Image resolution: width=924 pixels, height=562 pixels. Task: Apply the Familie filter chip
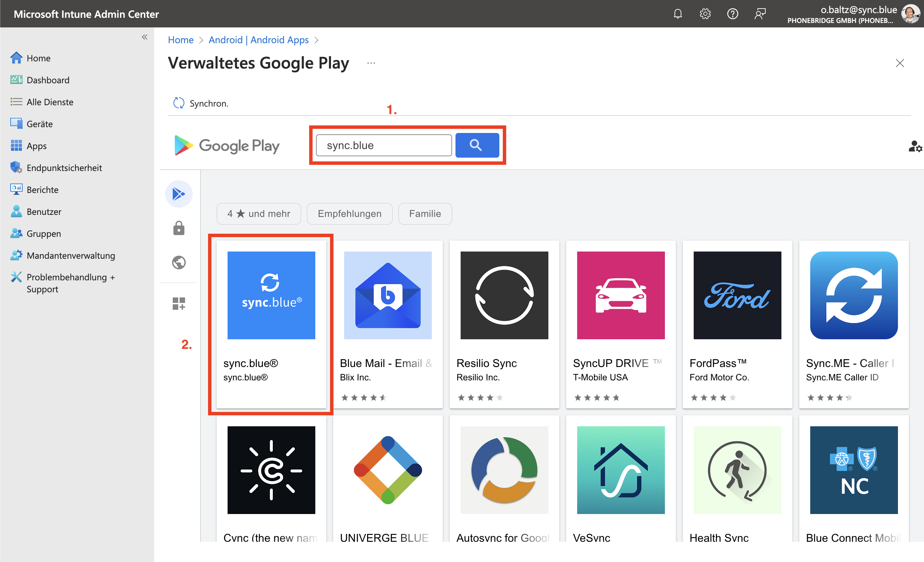coord(425,214)
